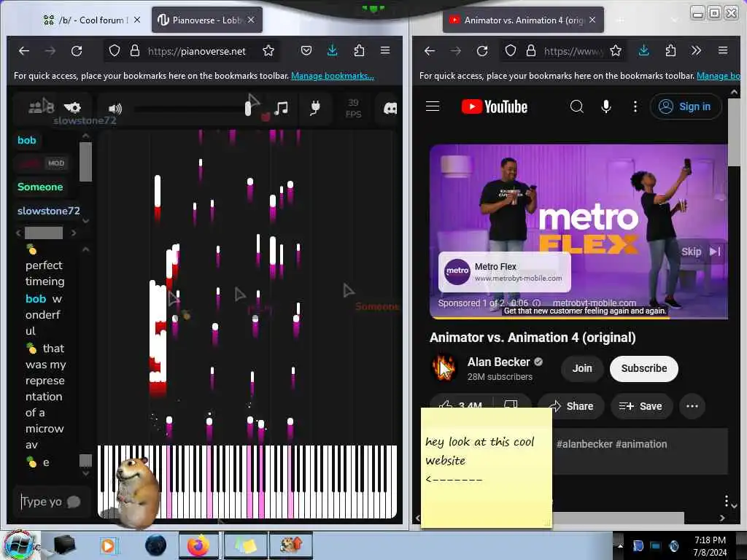Click the taskbar clock showing 7:18 PM
The height and width of the screenshot is (560, 747).
[710, 546]
